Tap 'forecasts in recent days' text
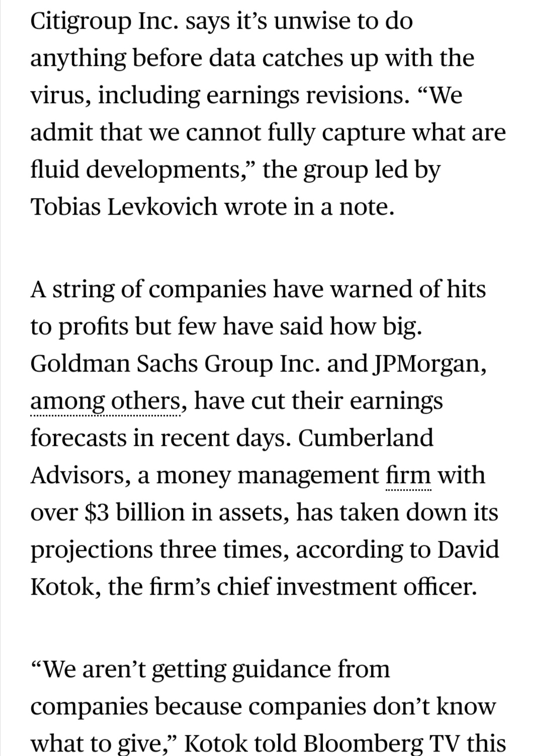Image resolution: width=543 pixels, height=756 pixels. point(159,438)
